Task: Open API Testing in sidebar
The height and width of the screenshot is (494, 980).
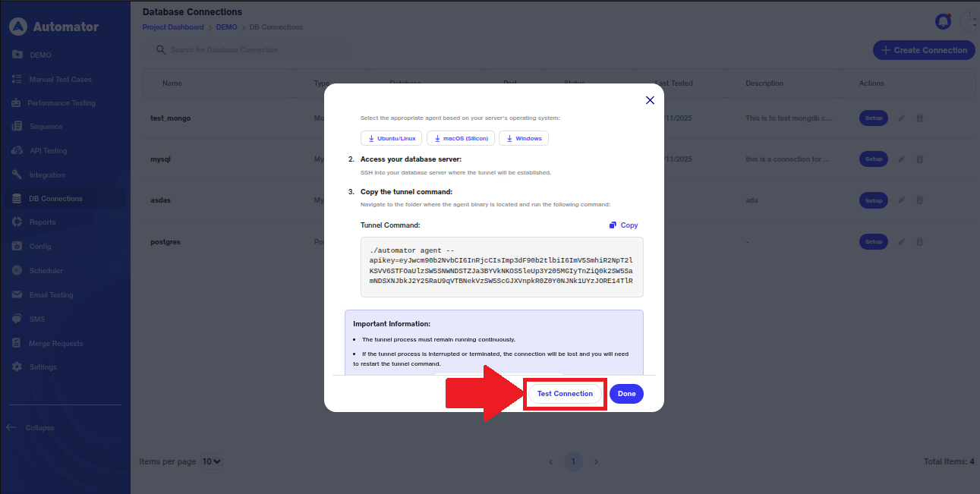Action: [48, 151]
